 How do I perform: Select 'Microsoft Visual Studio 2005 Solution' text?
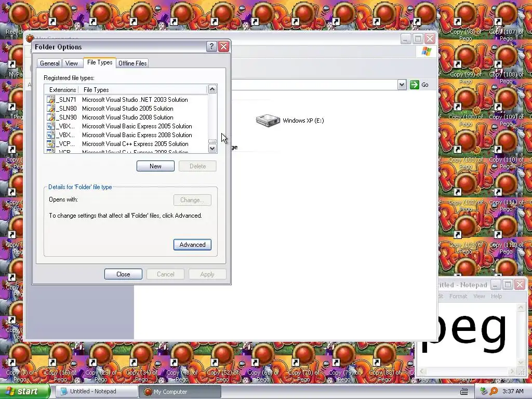(x=128, y=109)
